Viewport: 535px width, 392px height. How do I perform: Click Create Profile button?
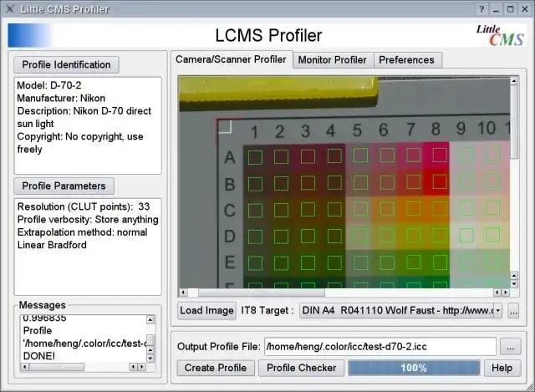point(216,368)
